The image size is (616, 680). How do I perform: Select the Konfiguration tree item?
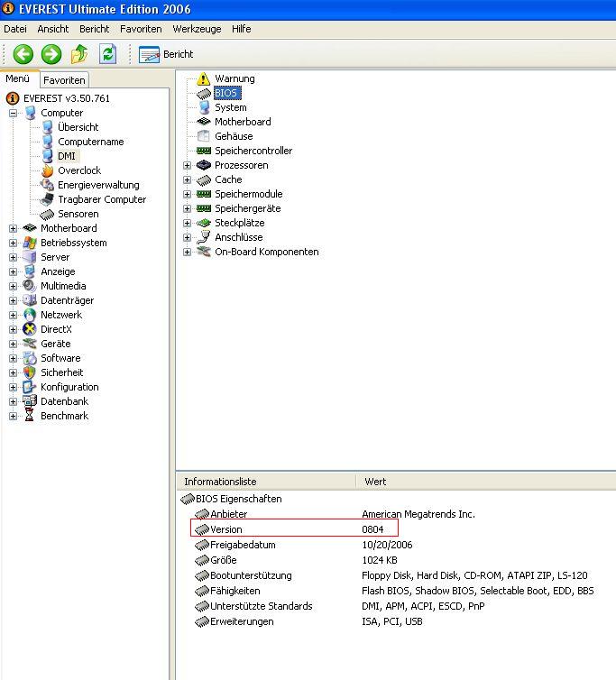[69, 387]
